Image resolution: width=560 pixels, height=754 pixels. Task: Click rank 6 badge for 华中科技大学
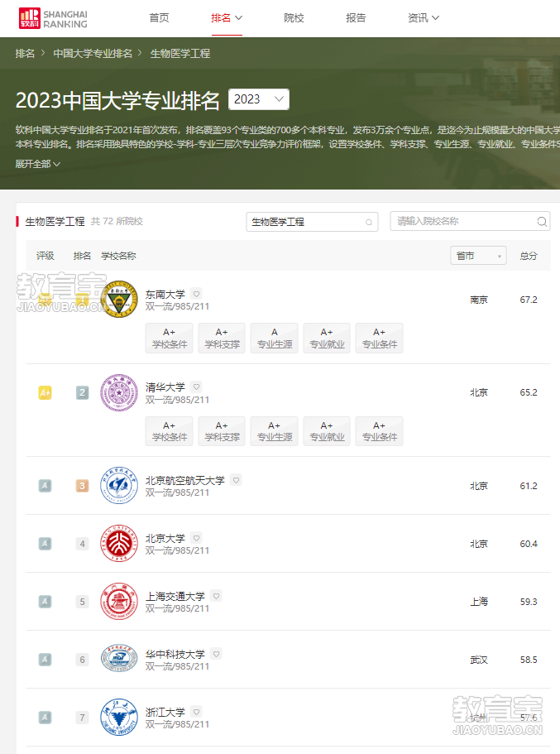pyautogui.click(x=82, y=660)
